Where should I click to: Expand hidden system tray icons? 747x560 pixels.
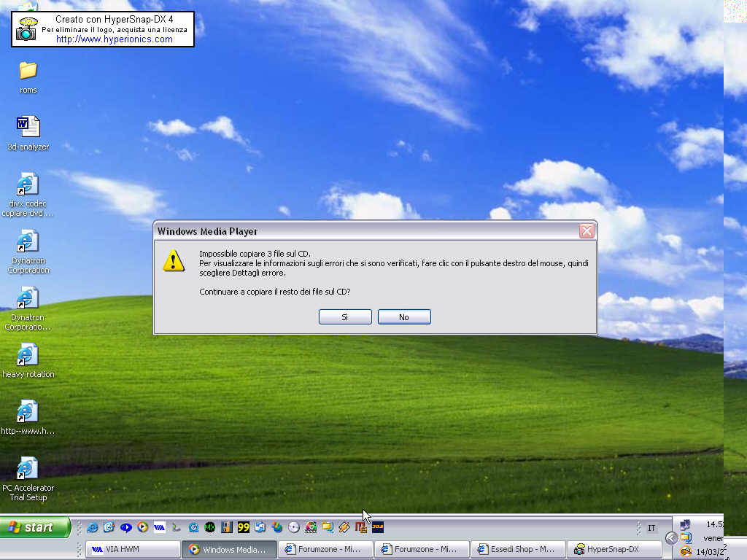point(671,538)
